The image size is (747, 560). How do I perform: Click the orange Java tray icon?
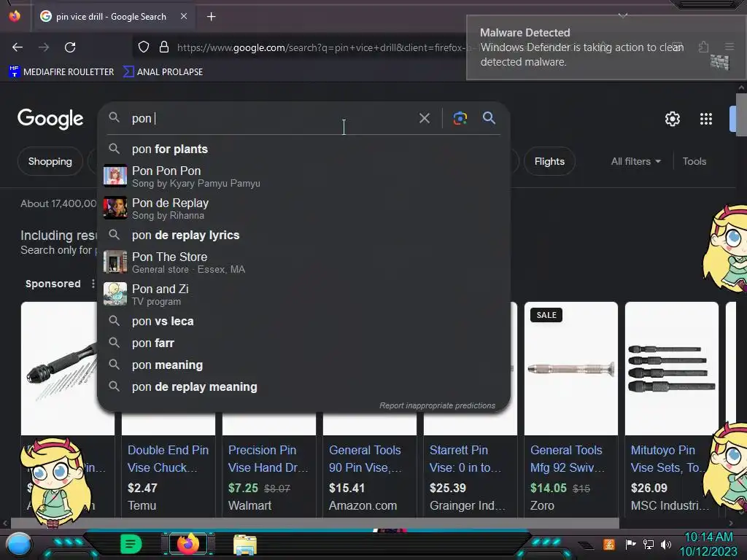[609, 544]
